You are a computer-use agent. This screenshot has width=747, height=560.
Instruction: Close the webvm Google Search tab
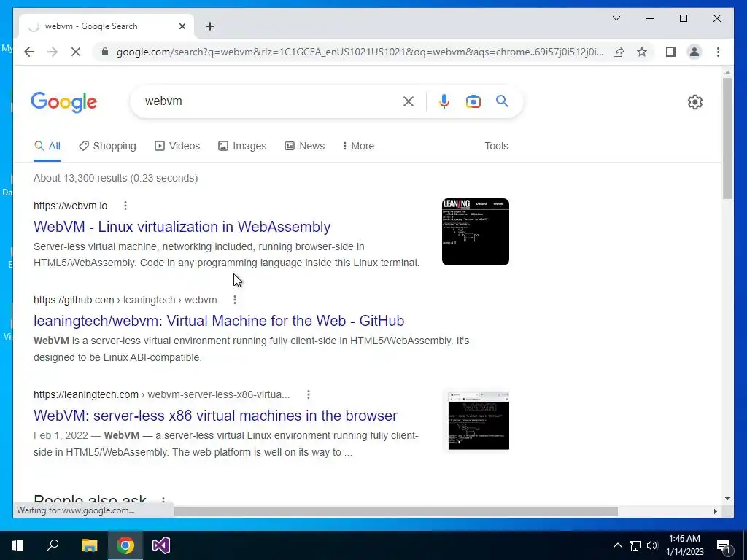(x=182, y=26)
